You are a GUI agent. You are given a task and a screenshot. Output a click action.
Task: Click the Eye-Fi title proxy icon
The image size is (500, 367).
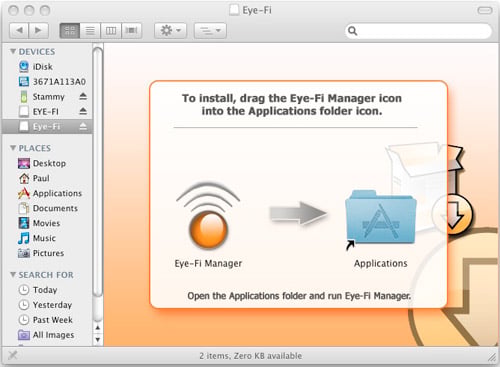click(234, 10)
